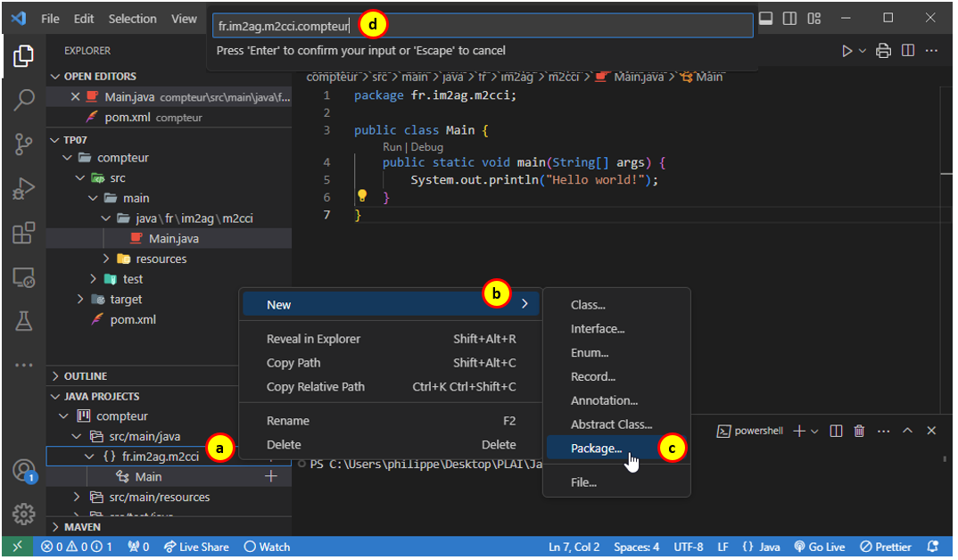Click Go Live in status bar
This screenshot has width=958, height=560.
(x=819, y=547)
